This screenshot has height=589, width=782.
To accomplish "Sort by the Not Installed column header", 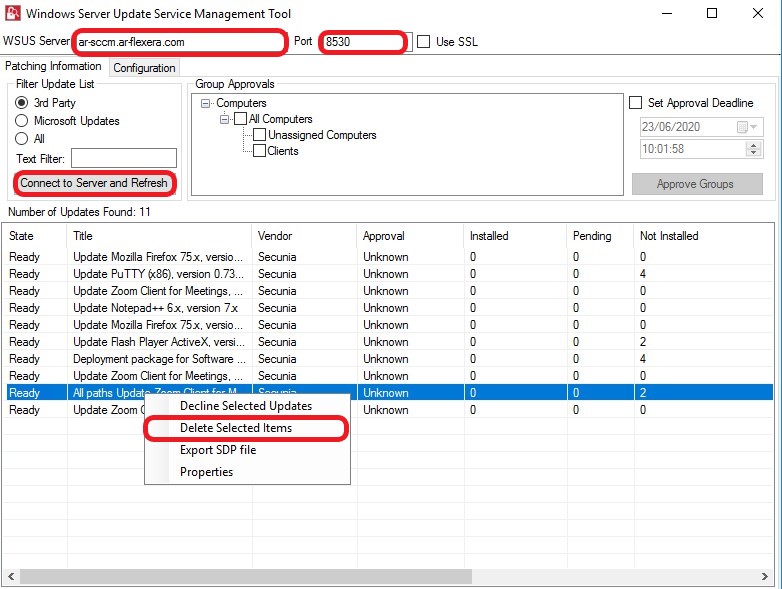I will pos(704,236).
